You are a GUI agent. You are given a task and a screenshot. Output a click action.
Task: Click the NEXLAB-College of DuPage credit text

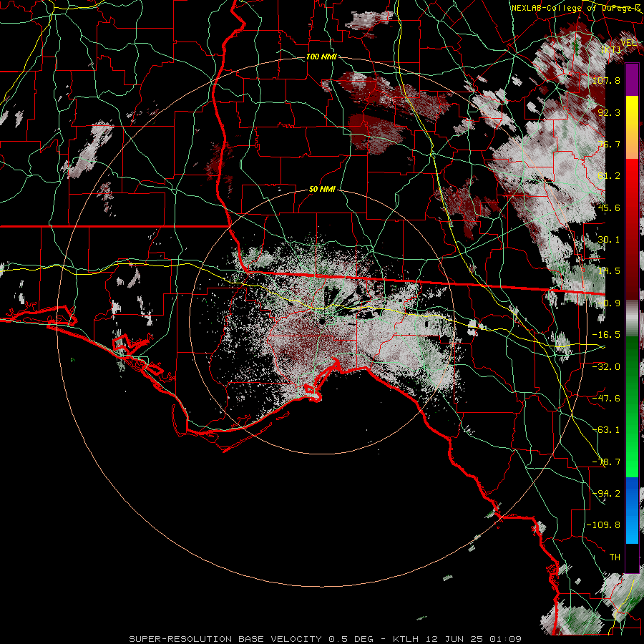tap(575, 8)
